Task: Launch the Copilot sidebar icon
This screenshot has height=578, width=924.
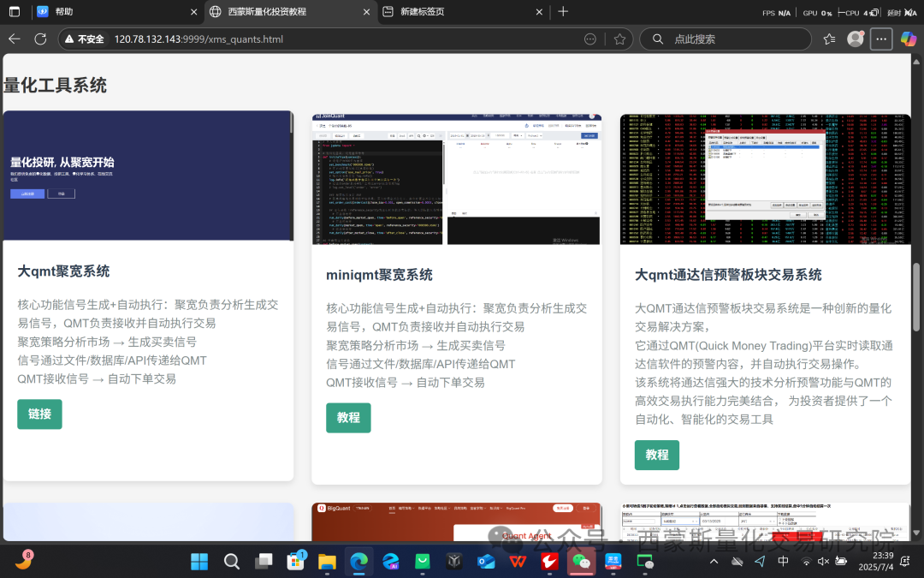Action: [x=908, y=39]
